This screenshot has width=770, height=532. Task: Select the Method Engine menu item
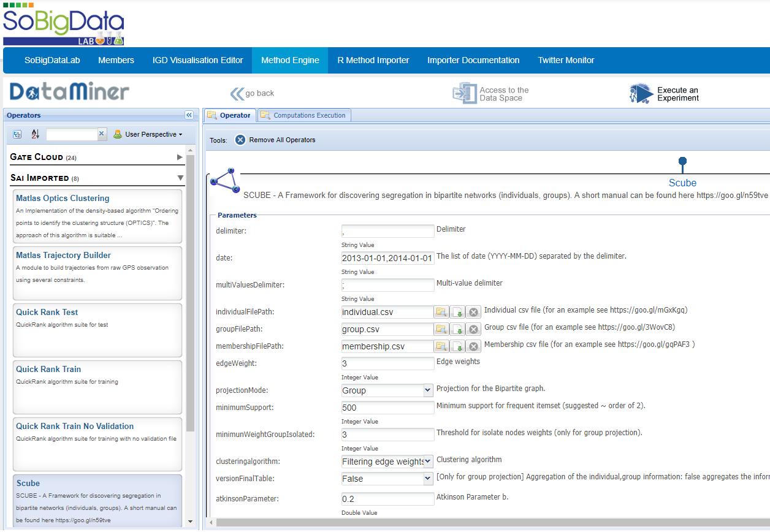point(290,60)
